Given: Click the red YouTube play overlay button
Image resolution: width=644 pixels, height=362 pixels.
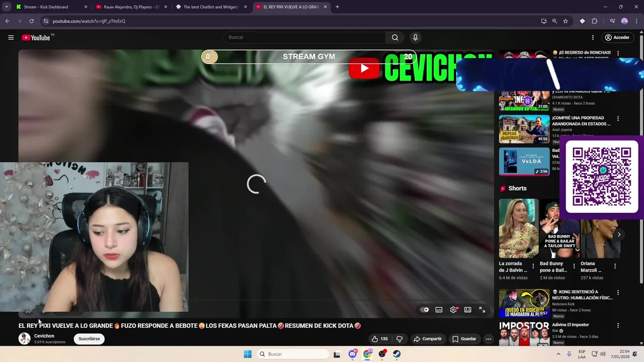Looking at the screenshot, I should coord(364,69).
